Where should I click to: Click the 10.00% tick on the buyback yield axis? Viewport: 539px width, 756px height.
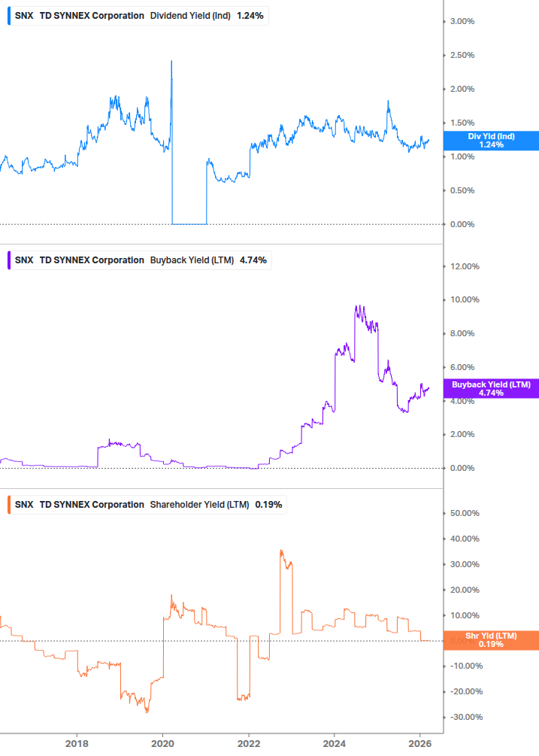(x=465, y=300)
